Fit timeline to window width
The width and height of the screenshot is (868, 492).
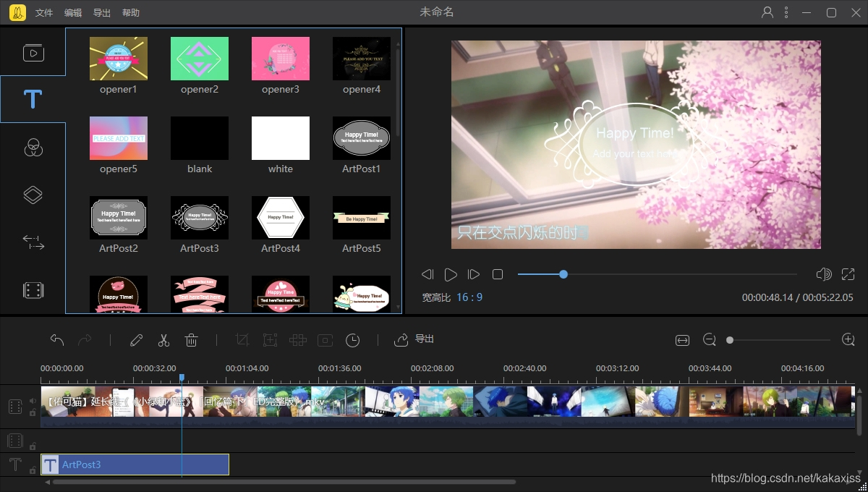click(682, 340)
